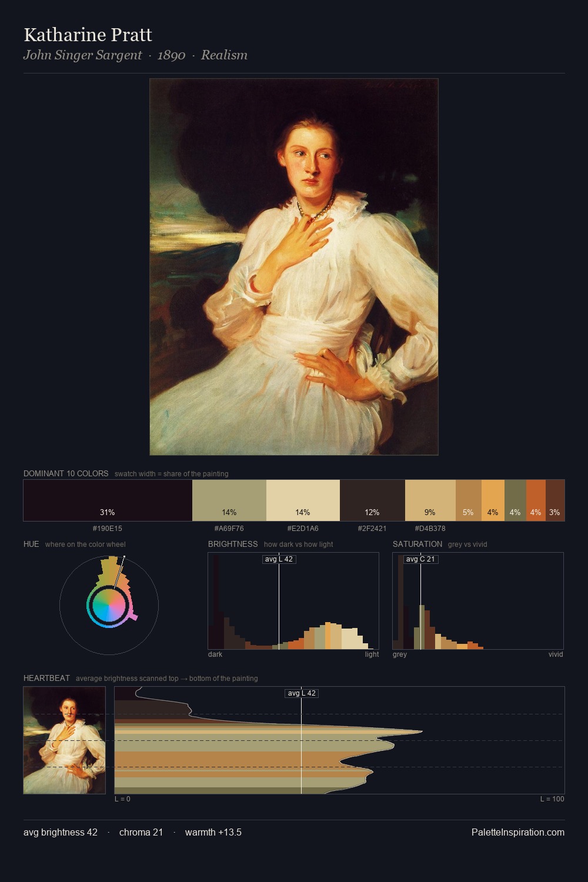Image resolution: width=588 pixels, height=882 pixels.
Task: Select the 9% tan swatch #D4B378
Action: click(x=430, y=500)
